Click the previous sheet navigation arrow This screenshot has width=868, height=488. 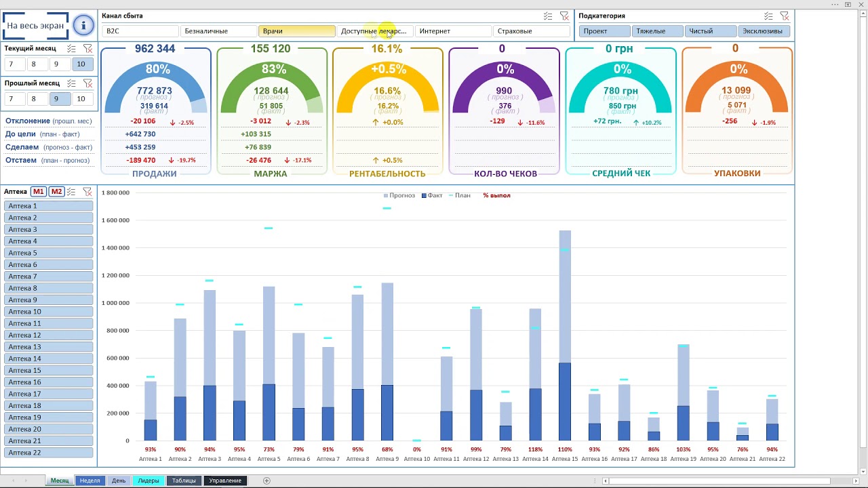point(12,481)
